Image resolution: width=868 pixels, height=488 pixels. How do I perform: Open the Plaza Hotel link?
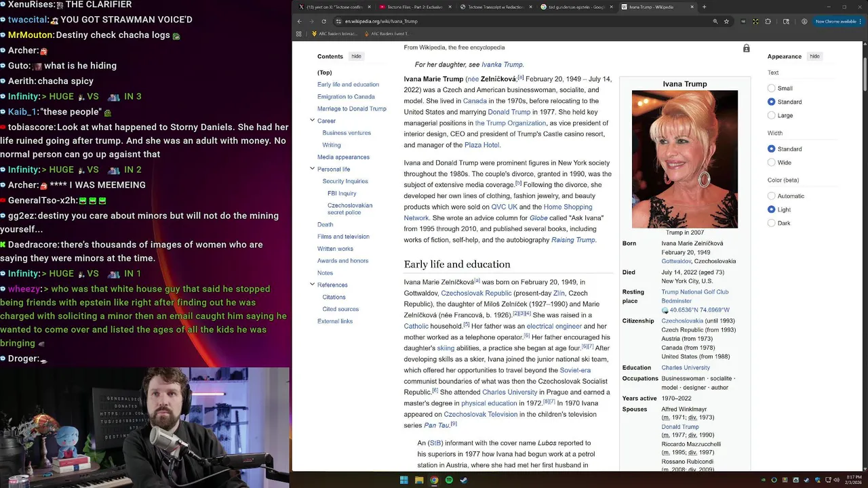(x=481, y=145)
